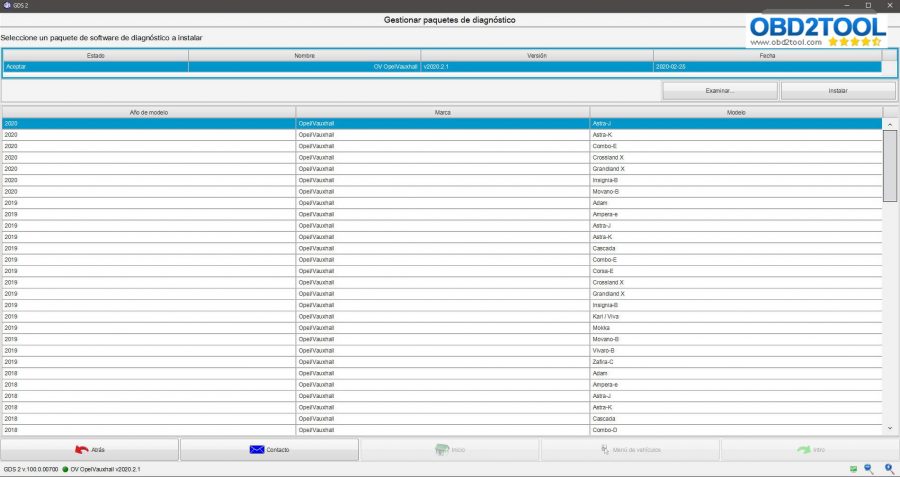Select the 2019 Ampera-e row
The width and height of the screenshot is (900, 477).
[x=442, y=214]
